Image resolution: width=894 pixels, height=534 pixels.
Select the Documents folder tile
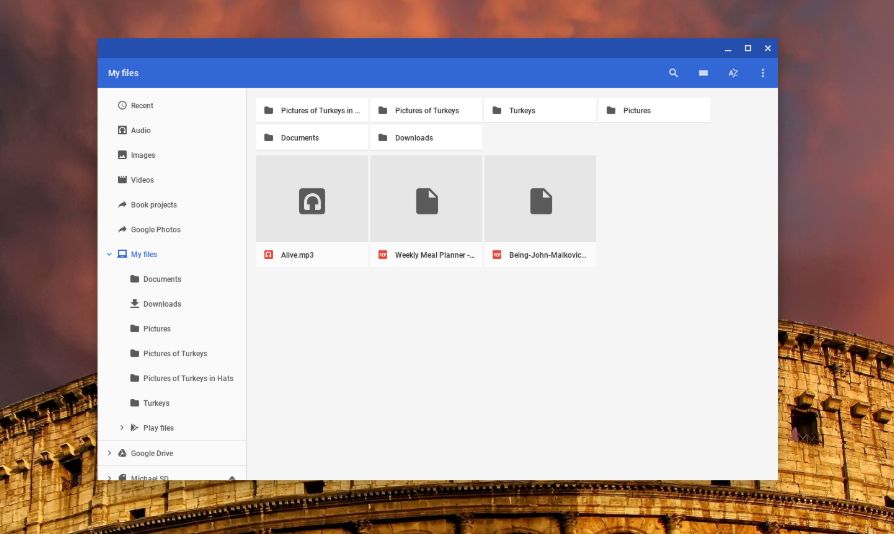pyautogui.click(x=312, y=137)
